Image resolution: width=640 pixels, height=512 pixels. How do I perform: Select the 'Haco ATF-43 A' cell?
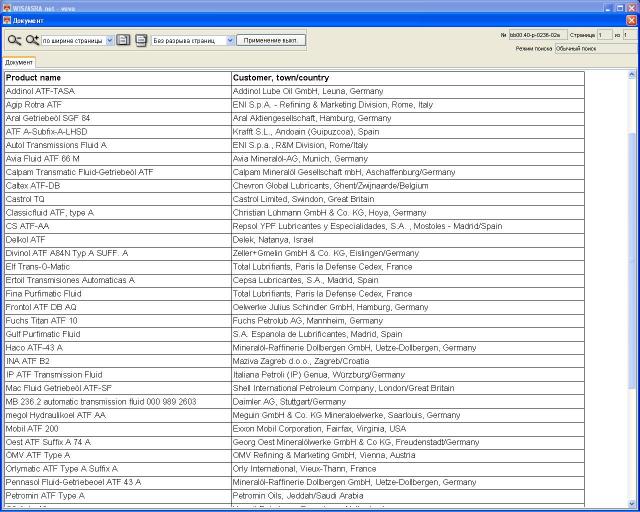[x=118, y=348]
